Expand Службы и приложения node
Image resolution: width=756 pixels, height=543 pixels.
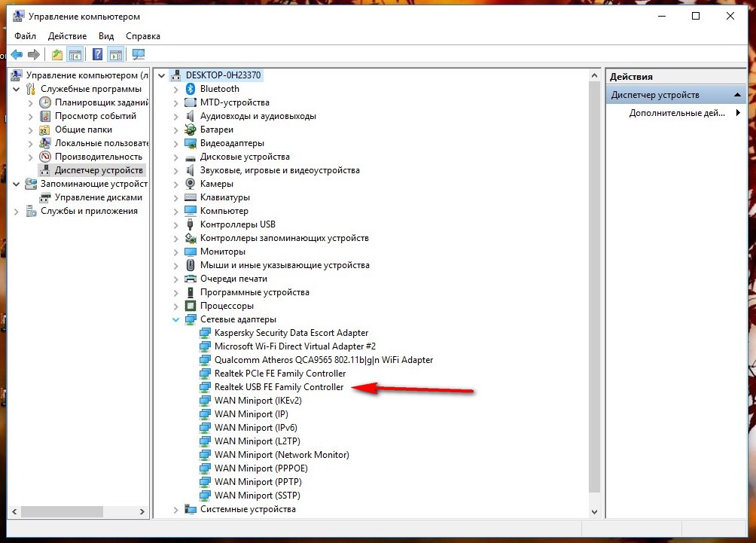(x=17, y=211)
